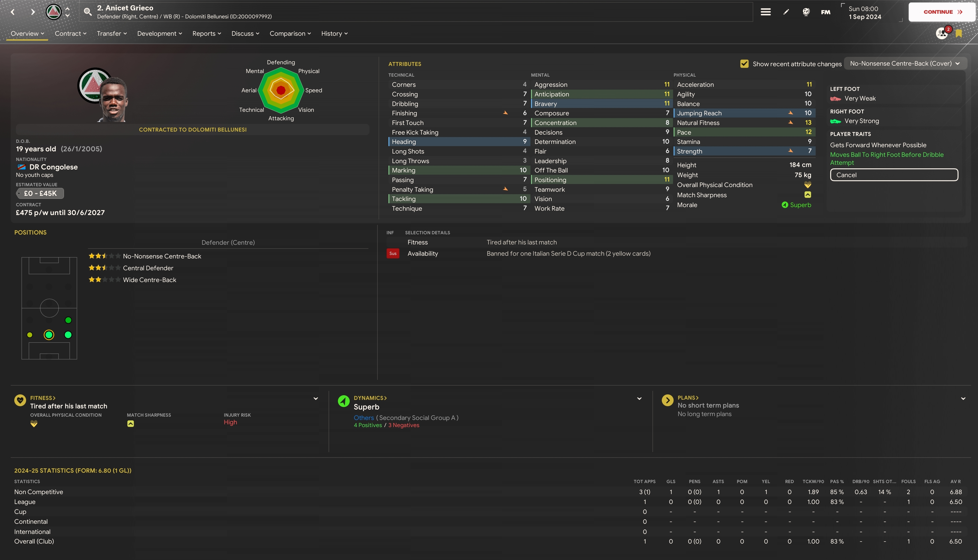Open the hamburger menu icon
This screenshot has width=978, height=560.
(x=765, y=12)
